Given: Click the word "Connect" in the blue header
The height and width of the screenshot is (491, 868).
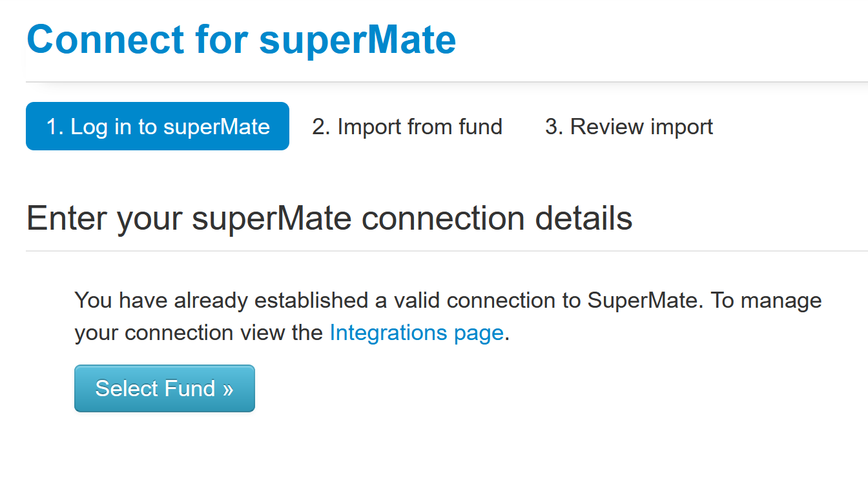Looking at the screenshot, I should tap(105, 39).
